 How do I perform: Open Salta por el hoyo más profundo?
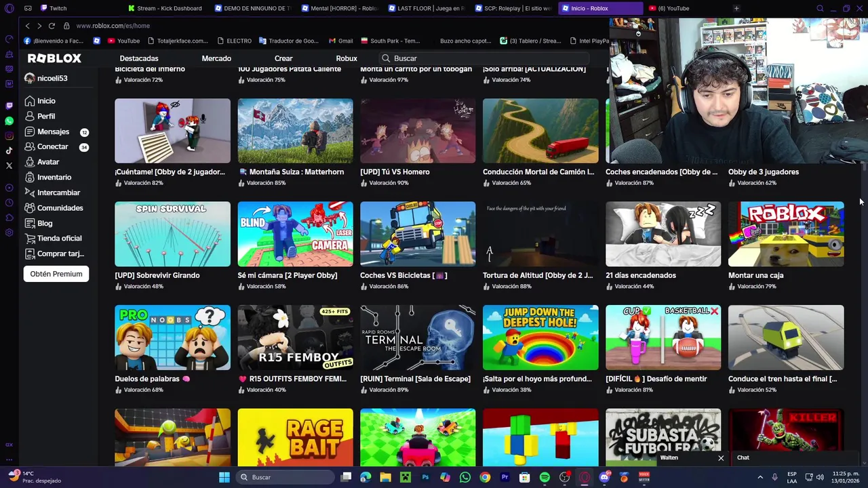pos(540,338)
